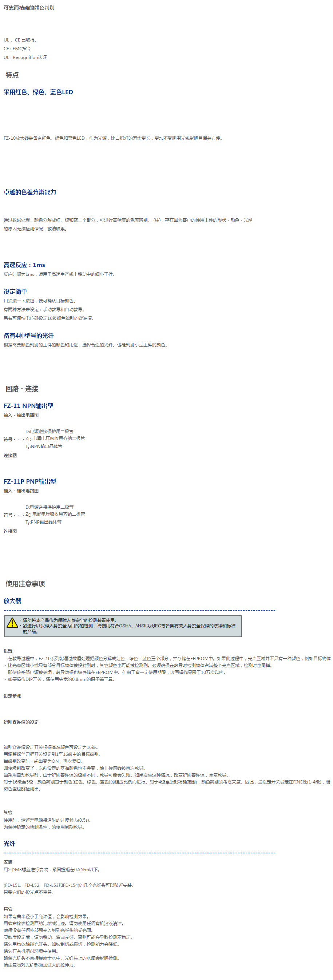
Task: Click the 使用注意事项 section heading
Action: (x=25, y=584)
